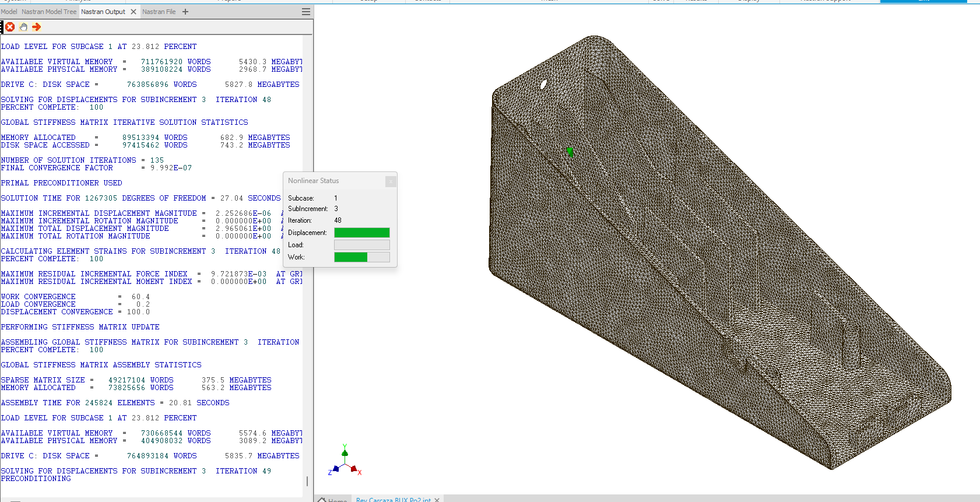This screenshot has height=502, width=980.
Task: Switch to the Nastran File tab
Action: (159, 12)
